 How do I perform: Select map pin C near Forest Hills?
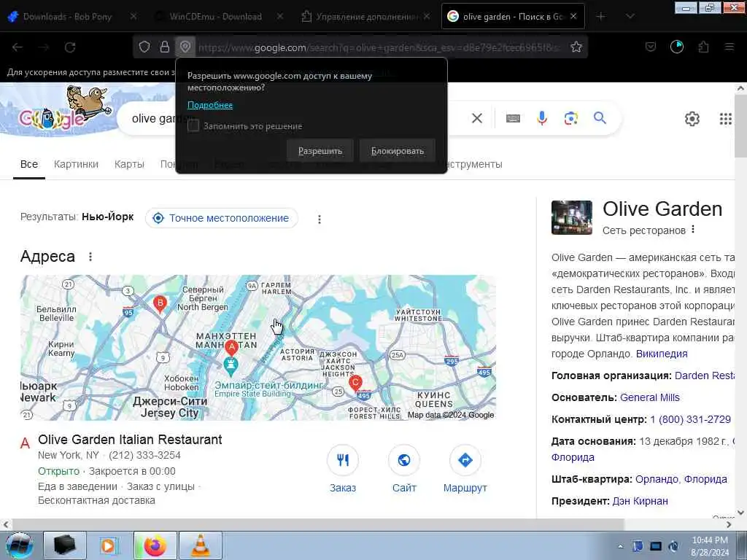(355, 384)
